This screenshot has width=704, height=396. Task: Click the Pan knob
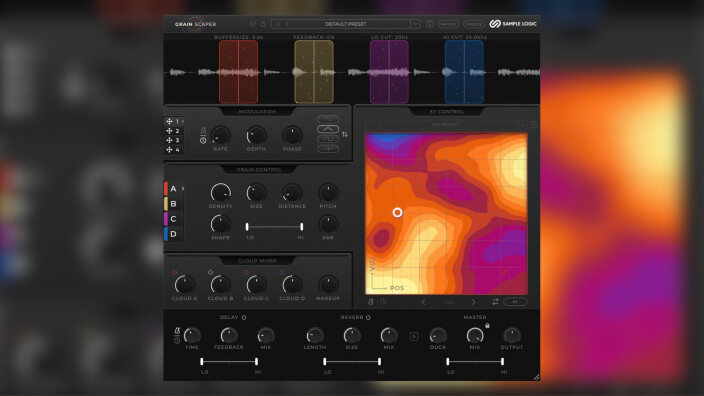click(328, 224)
